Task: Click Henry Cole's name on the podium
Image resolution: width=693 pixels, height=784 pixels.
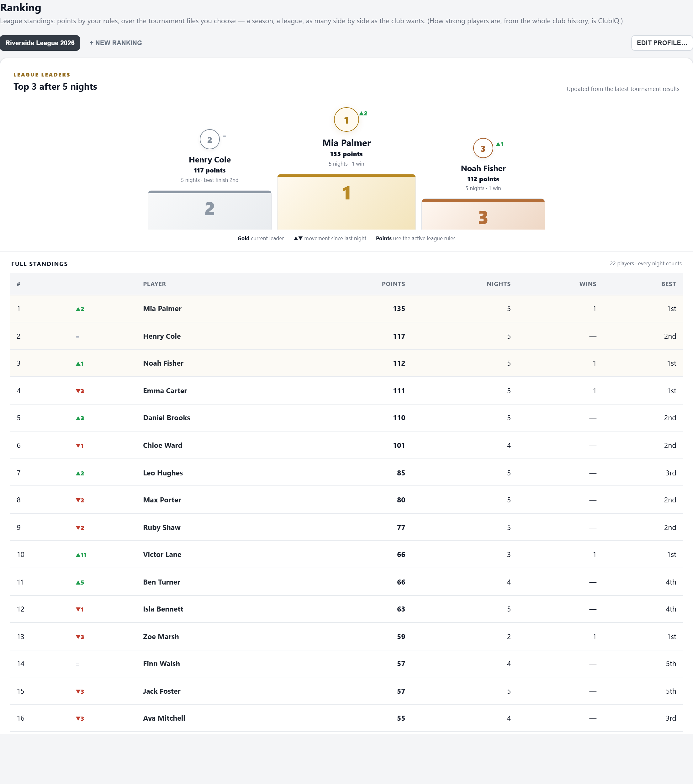Action: click(x=209, y=160)
